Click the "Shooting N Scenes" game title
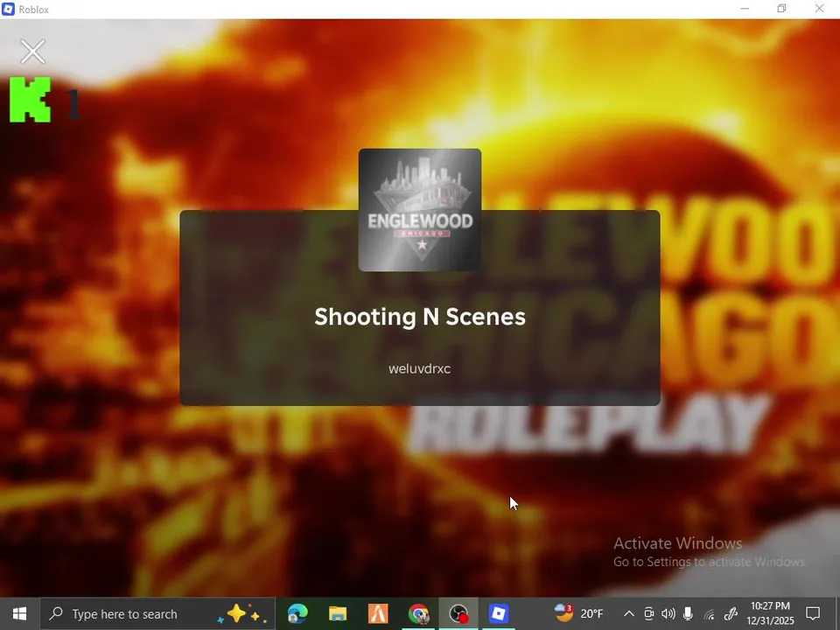Screen dimensions: 840x630 click(x=419, y=317)
